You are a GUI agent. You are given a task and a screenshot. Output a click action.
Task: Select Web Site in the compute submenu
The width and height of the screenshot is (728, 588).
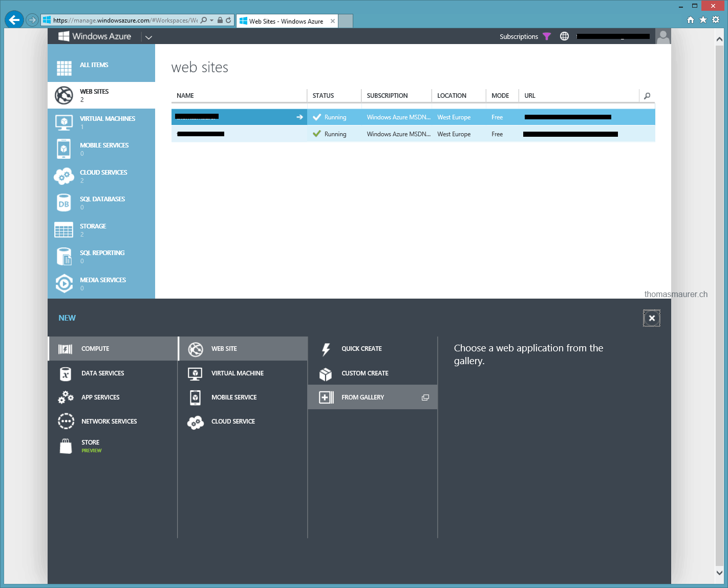pos(243,349)
